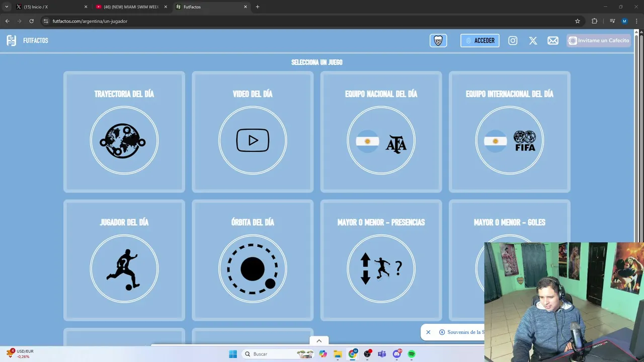This screenshot has height=362, width=644.
Task: Open Jugador del Día mystery player icon
Action: [x=124, y=268]
